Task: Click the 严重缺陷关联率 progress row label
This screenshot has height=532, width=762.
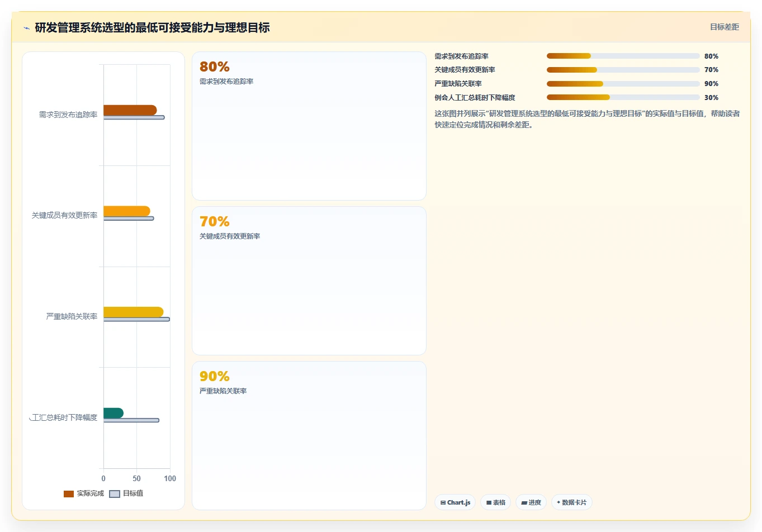Action: (x=458, y=84)
